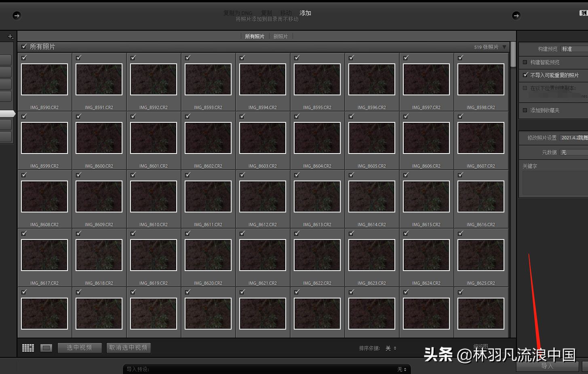The image size is (588, 374).
Task: Open the 排序依据 sort dropdown
Action: click(x=390, y=348)
